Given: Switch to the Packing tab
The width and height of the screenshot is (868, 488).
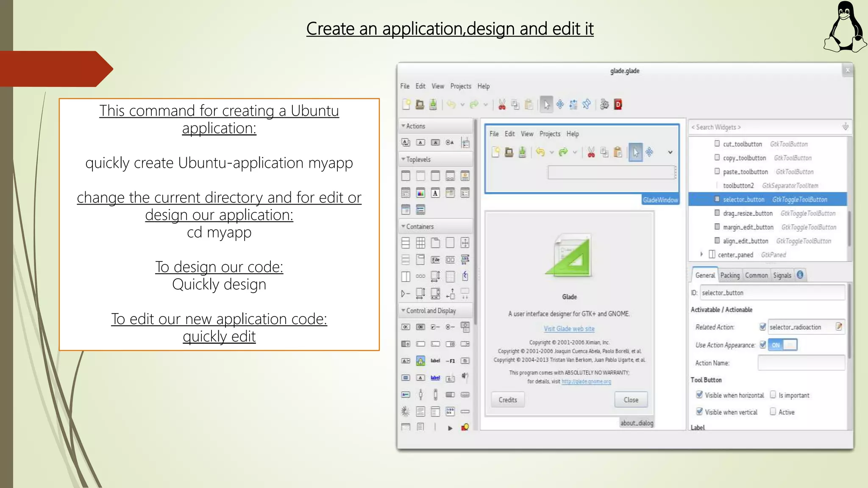Looking at the screenshot, I should 729,275.
